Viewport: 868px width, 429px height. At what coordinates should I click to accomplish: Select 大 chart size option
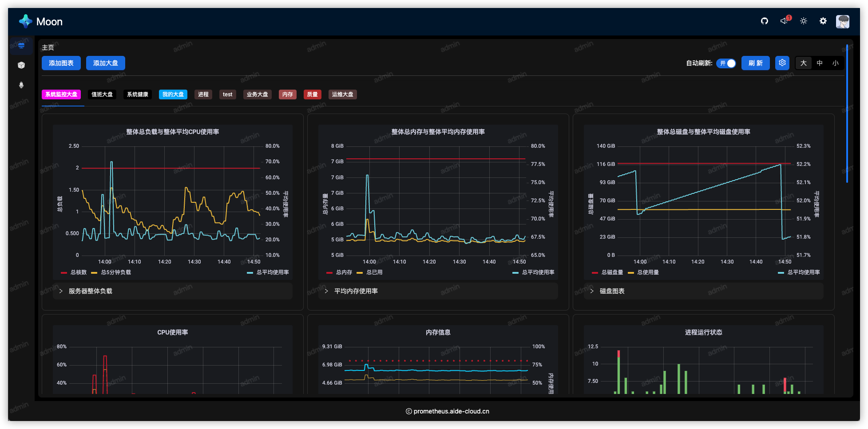point(803,63)
